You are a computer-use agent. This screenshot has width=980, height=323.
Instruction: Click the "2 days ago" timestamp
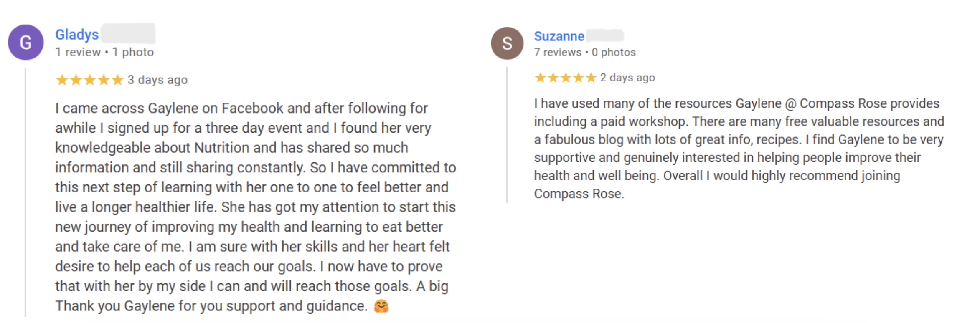(x=627, y=78)
